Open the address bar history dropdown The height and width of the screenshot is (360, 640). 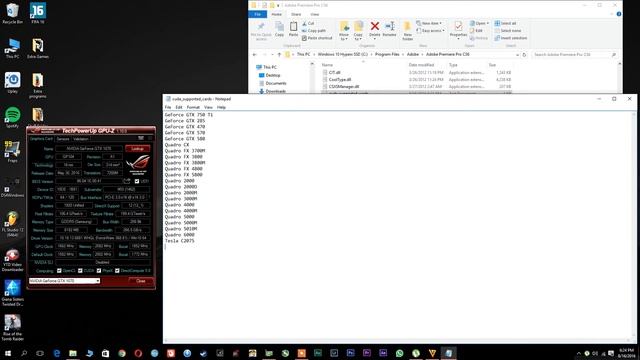(x=517, y=54)
